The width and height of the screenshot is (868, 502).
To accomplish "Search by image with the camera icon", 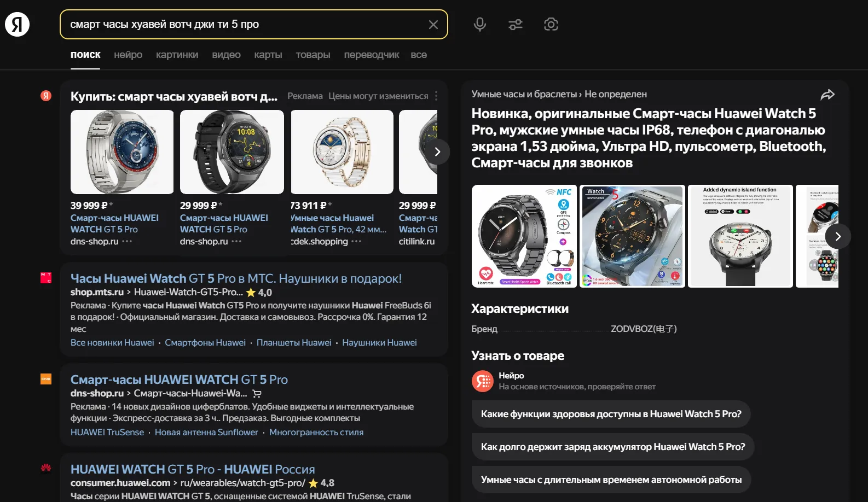I will [x=551, y=25].
